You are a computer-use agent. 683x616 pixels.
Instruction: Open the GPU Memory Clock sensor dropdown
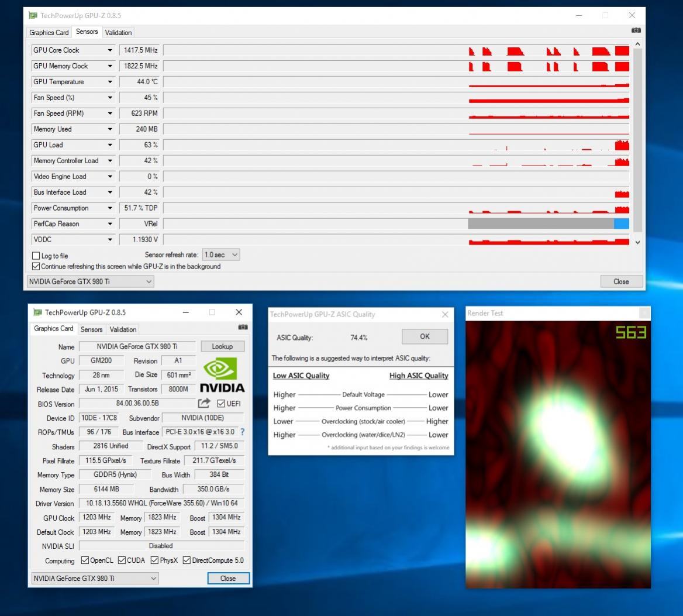coord(110,66)
